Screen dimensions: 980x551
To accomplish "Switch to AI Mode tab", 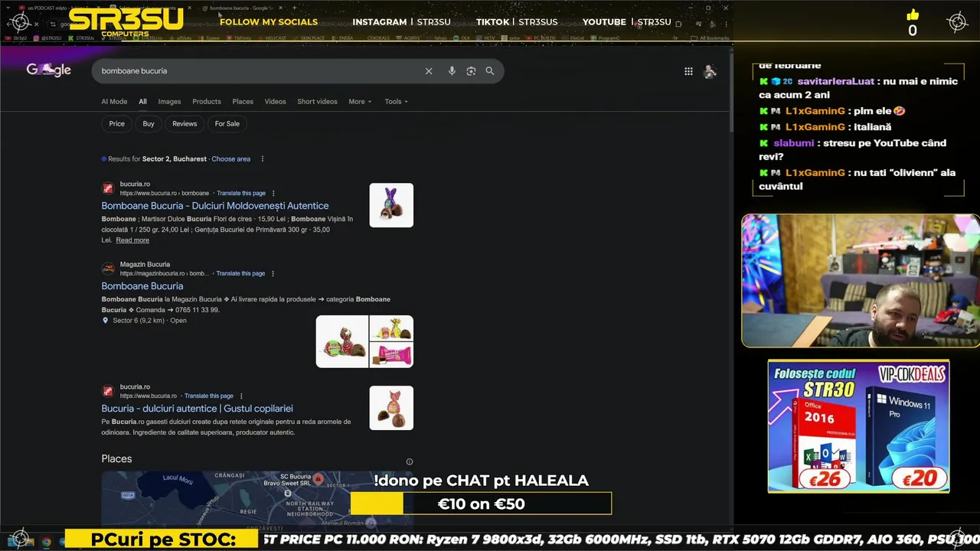I will (114, 102).
